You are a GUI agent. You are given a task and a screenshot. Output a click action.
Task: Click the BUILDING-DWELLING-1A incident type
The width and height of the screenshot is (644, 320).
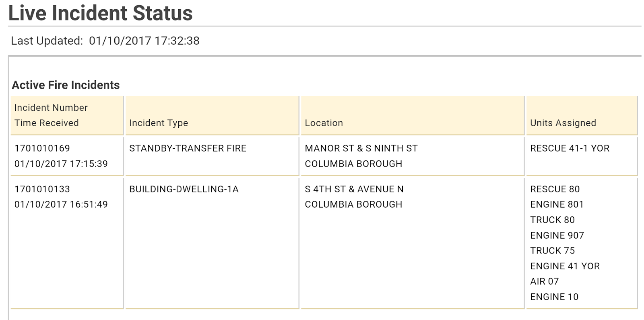click(x=184, y=189)
